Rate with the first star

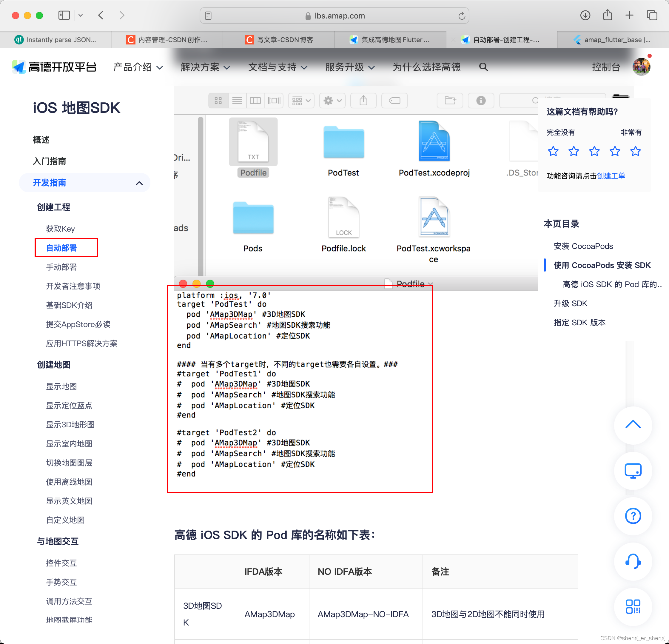tap(553, 151)
